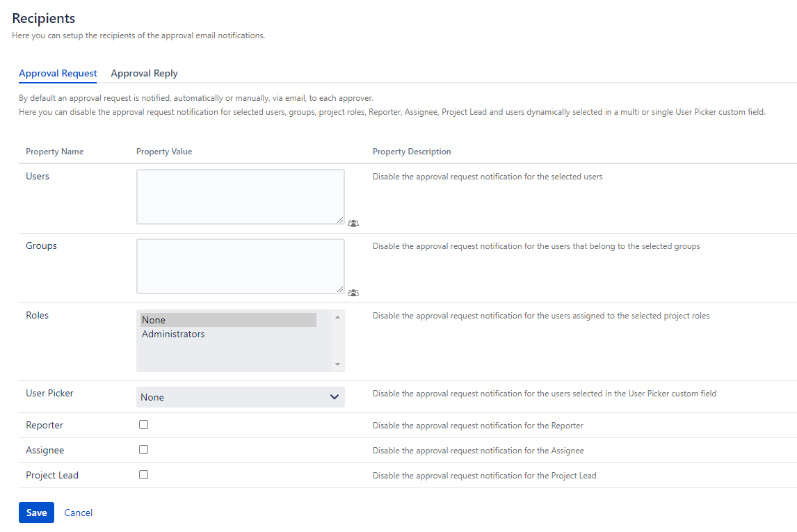
Task: Select None in the Roles list
Action: tap(228, 320)
